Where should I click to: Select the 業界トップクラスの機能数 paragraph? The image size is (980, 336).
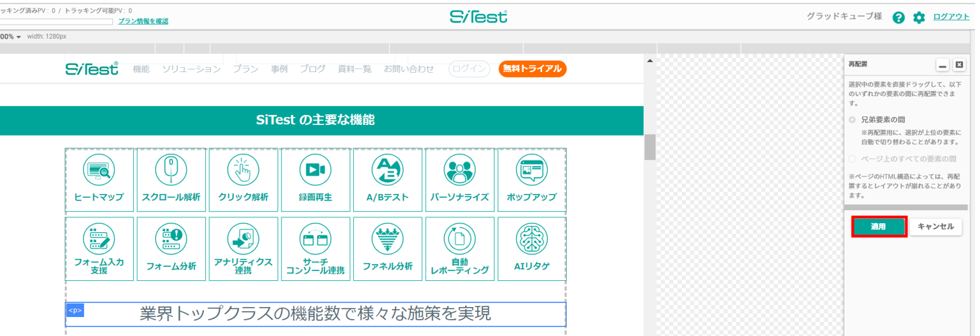pyautogui.click(x=315, y=314)
